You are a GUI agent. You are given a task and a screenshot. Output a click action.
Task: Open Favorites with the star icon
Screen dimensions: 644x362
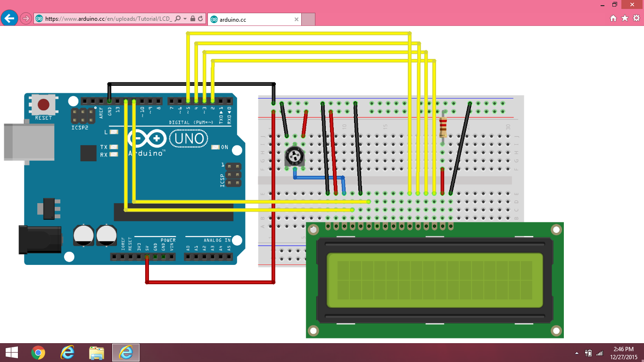point(625,18)
